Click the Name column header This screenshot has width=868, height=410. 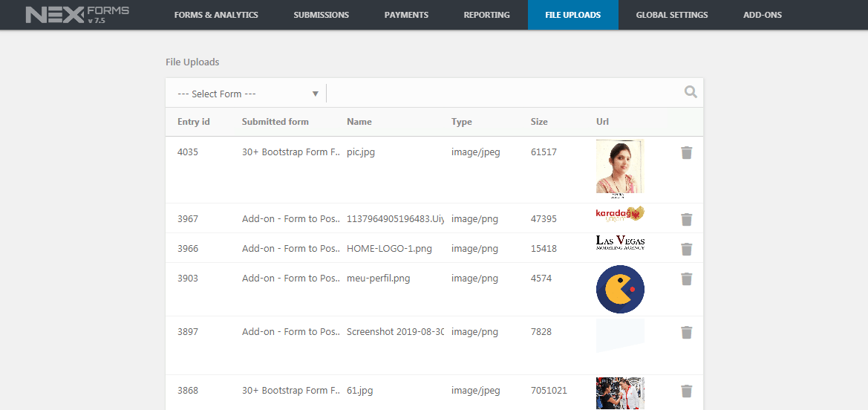click(x=359, y=122)
